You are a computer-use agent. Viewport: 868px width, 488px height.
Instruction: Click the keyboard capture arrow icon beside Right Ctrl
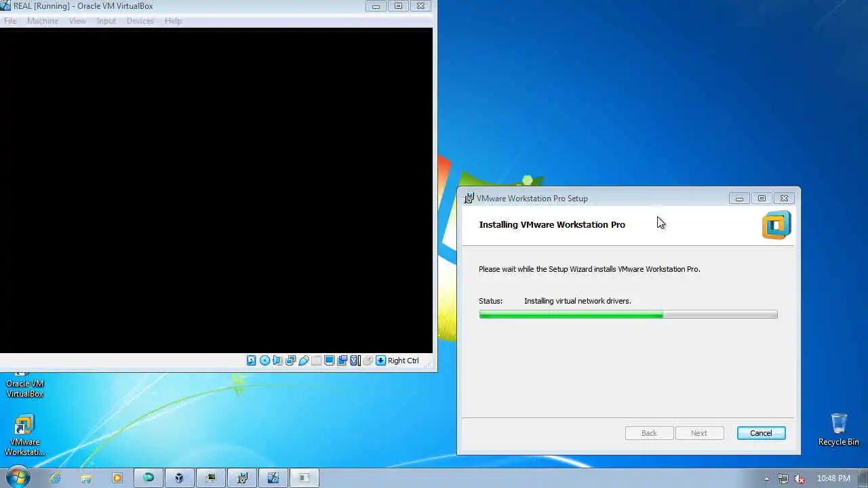(380, 361)
